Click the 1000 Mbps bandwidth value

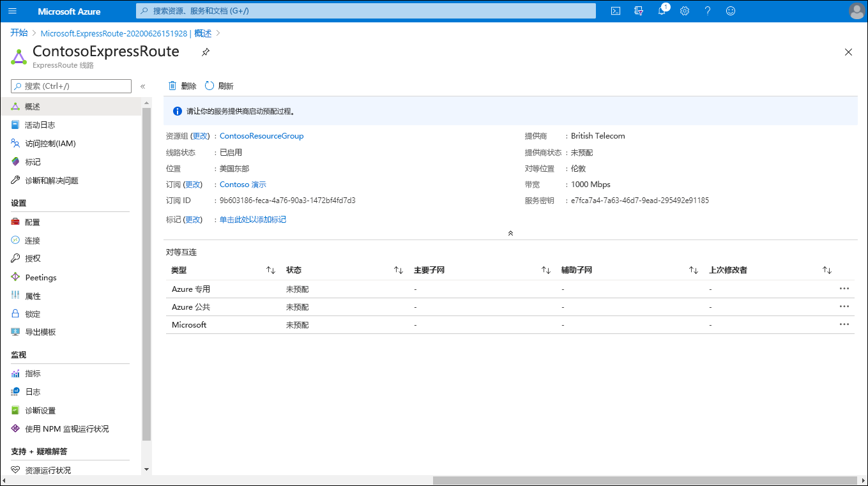(591, 185)
